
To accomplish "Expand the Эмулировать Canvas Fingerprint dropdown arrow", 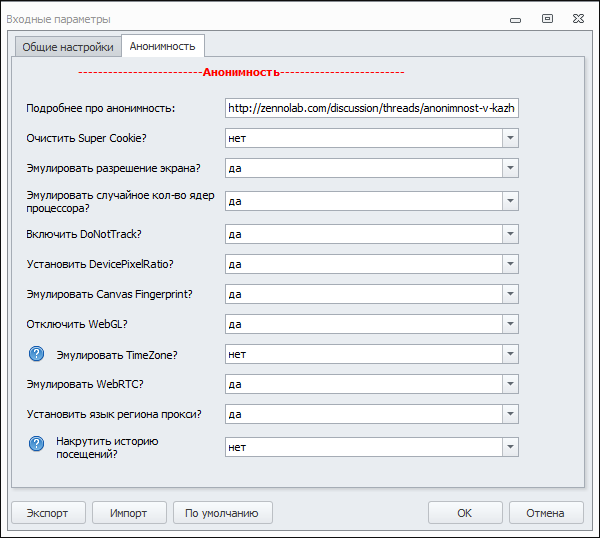I will [x=510, y=294].
